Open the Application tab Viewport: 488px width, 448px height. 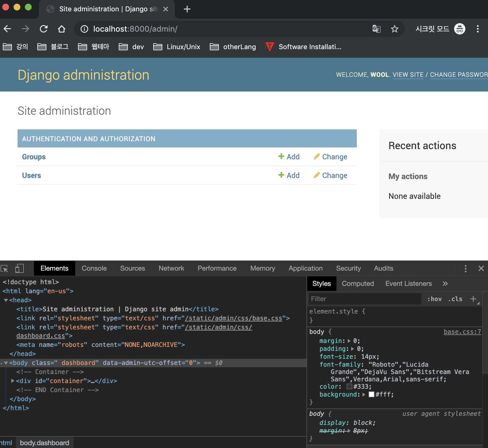(x=306, y=268)
